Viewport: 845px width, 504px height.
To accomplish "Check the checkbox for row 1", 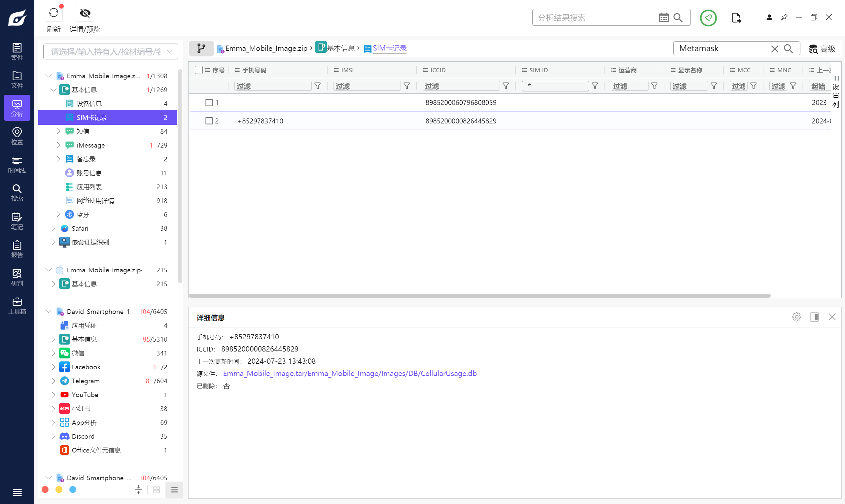I will point(209,103).
